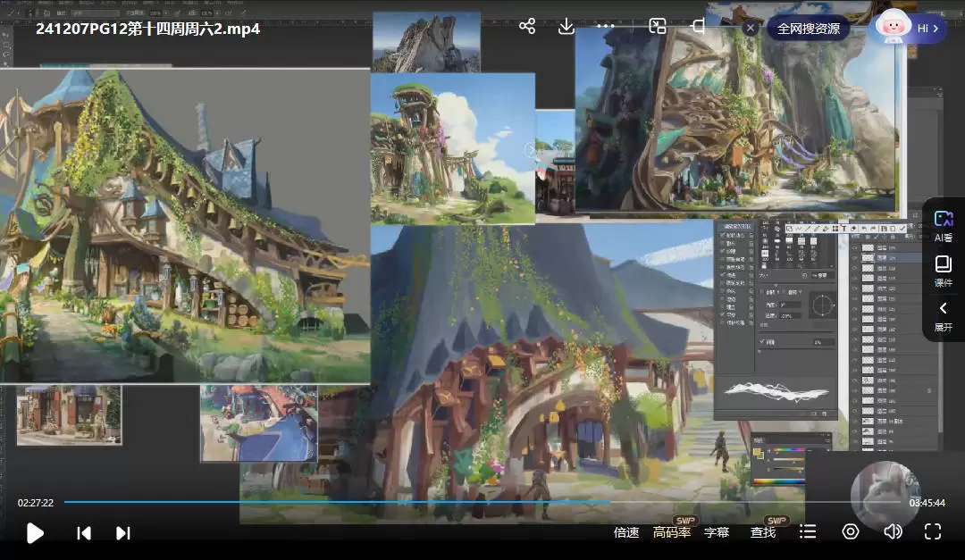The height and width of the screenshot is (560, 965).
Task: Download the video using the download icon
Action: click(x=566, y=27)
